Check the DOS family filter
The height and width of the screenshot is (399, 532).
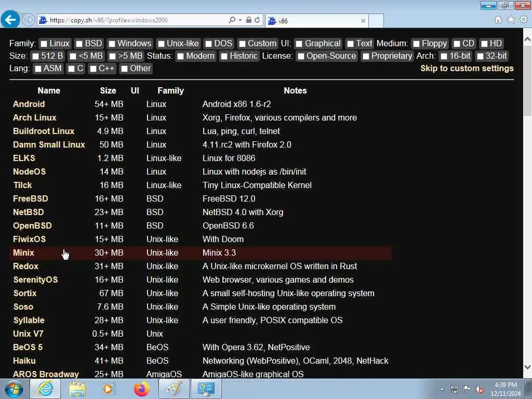pos(209,44)
